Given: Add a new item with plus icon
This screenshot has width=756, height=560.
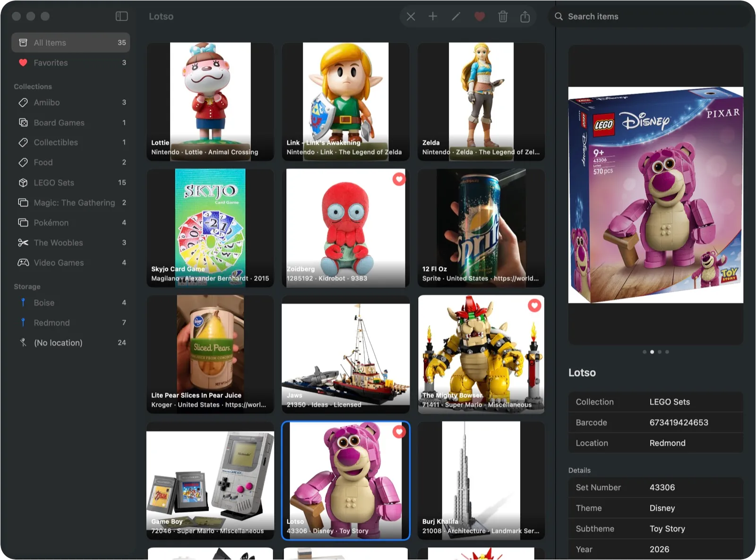Looking at the screenshot, I should tap(433, 17).
